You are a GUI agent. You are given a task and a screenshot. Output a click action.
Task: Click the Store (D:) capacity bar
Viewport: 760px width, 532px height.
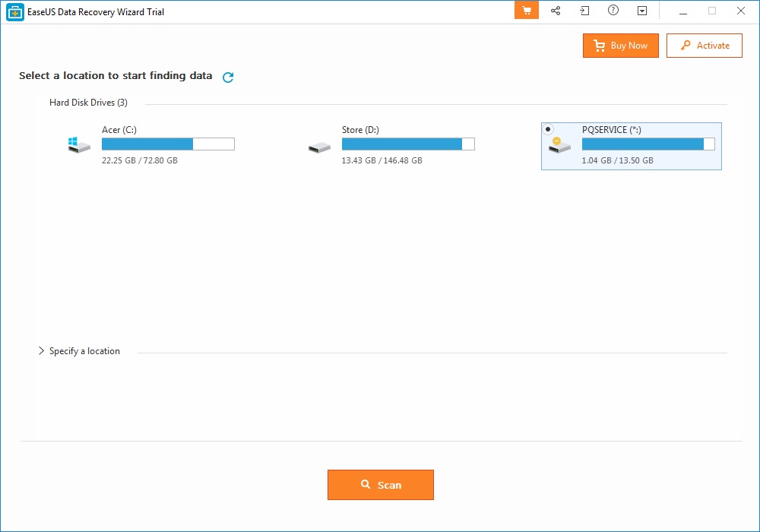pos(408,144)
